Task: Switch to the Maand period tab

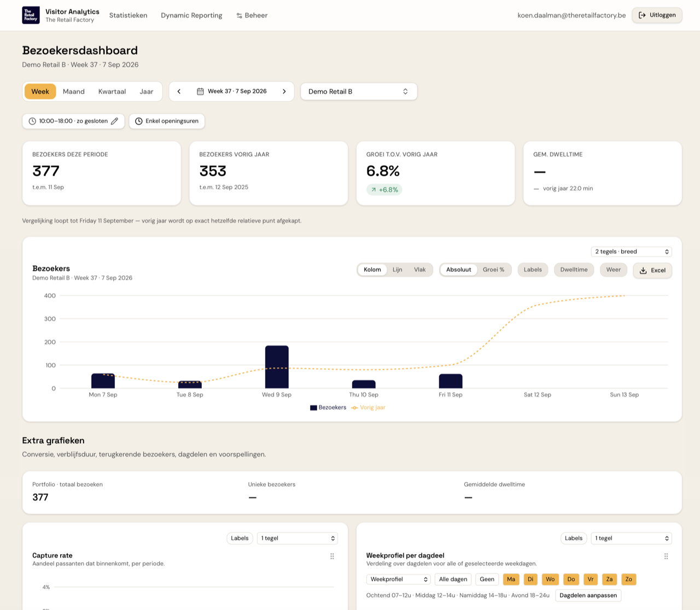Action: click(x=74, y=91)
